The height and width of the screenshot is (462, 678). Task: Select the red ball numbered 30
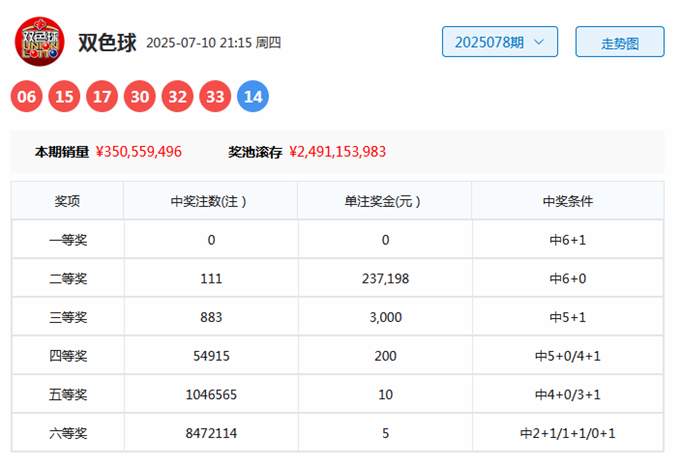point(140,96)
